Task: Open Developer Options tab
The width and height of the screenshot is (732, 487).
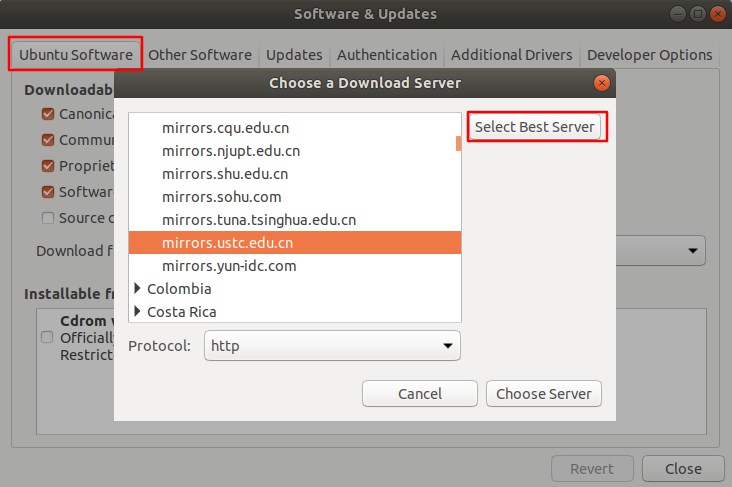Action: pos(649,55)
